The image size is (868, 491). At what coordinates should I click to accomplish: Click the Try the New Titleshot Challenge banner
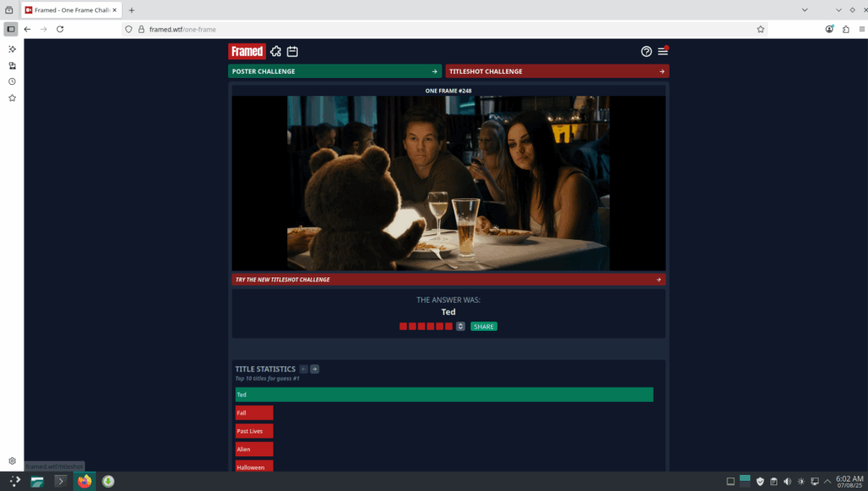pos(448,279)
